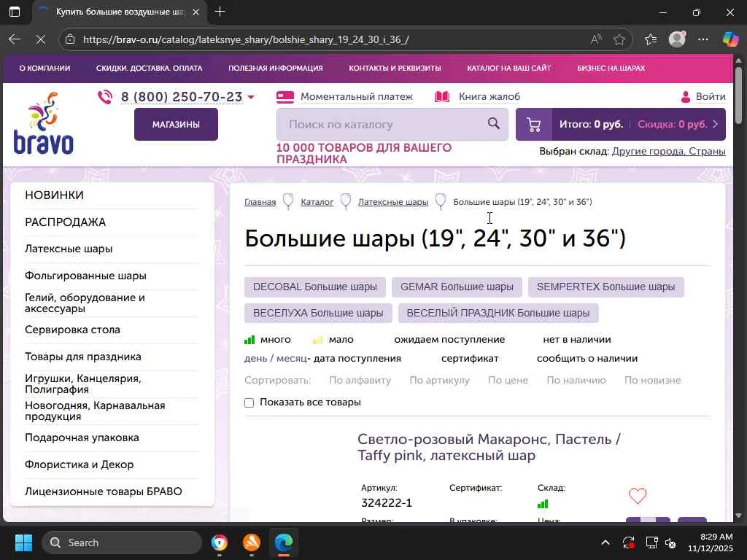Filter by ВЕСЕЛЫЙ ПРАЗДНИК Большие шары
This screenshot has height=560, width=747.
coord(498,313)
